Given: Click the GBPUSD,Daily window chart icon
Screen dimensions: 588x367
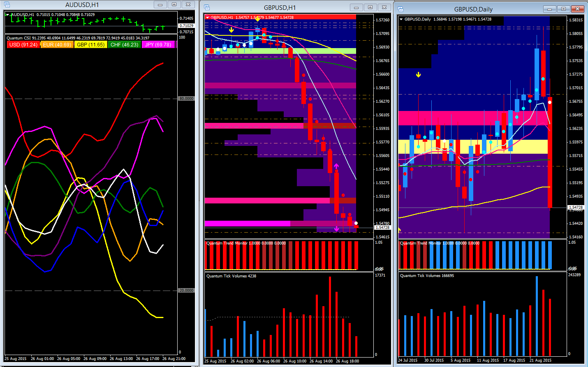Looking at the screenshot, I should pyautogui.click(x=400, y=9).
